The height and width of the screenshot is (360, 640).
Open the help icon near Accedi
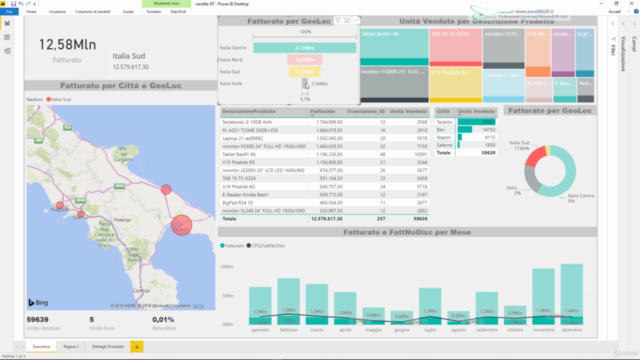click(636, 11)
